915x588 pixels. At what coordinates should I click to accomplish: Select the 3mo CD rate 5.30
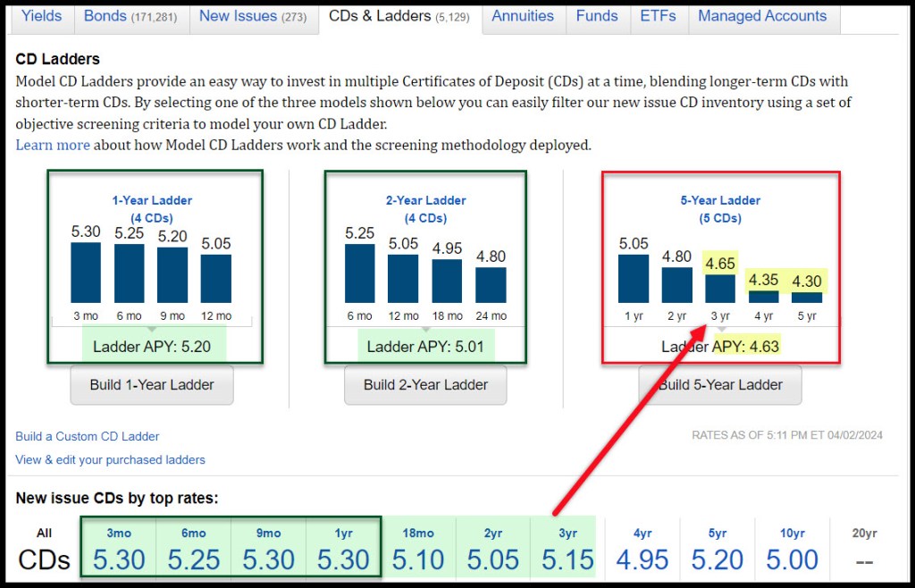(119, 559)
